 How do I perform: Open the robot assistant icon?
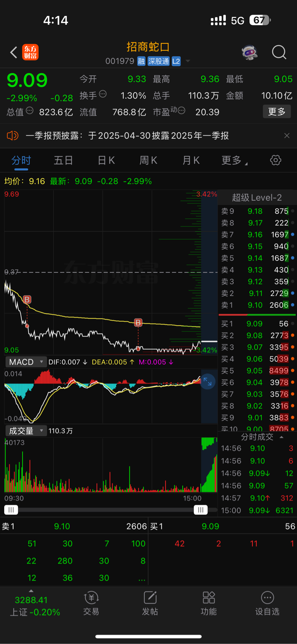250,52
